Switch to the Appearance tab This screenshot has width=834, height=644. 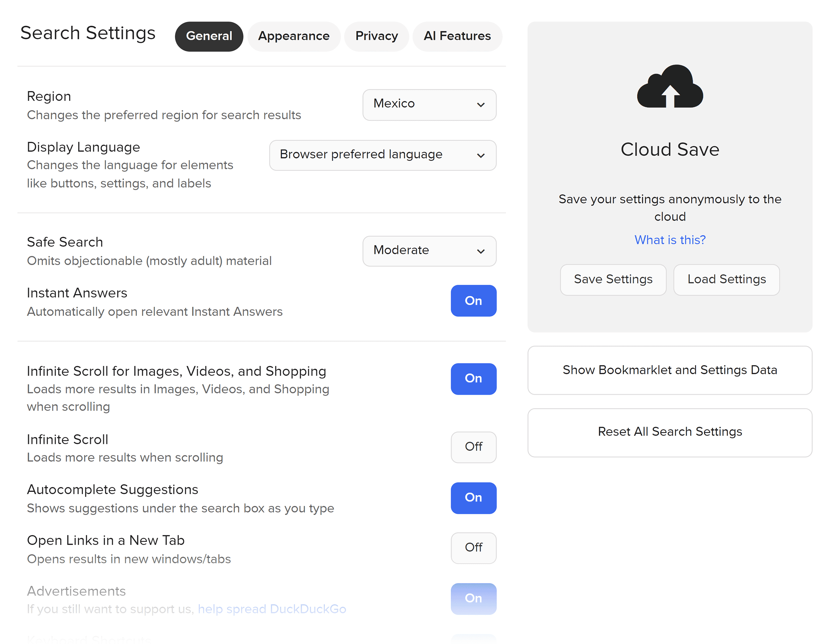pyautogui.click(x=294, y=36)
